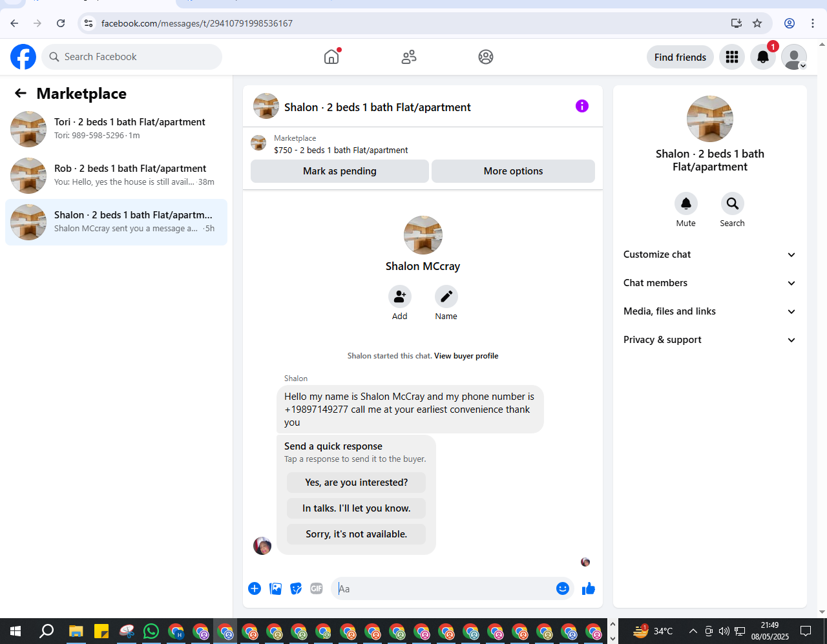
Task: Send 'In talks. I'll let you know.' response
Action: pos(357,508)
